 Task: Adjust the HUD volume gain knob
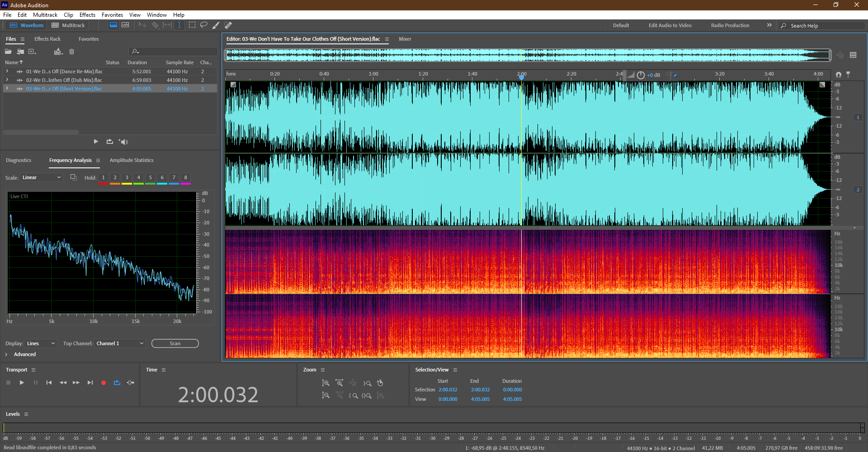click(641, 75)
